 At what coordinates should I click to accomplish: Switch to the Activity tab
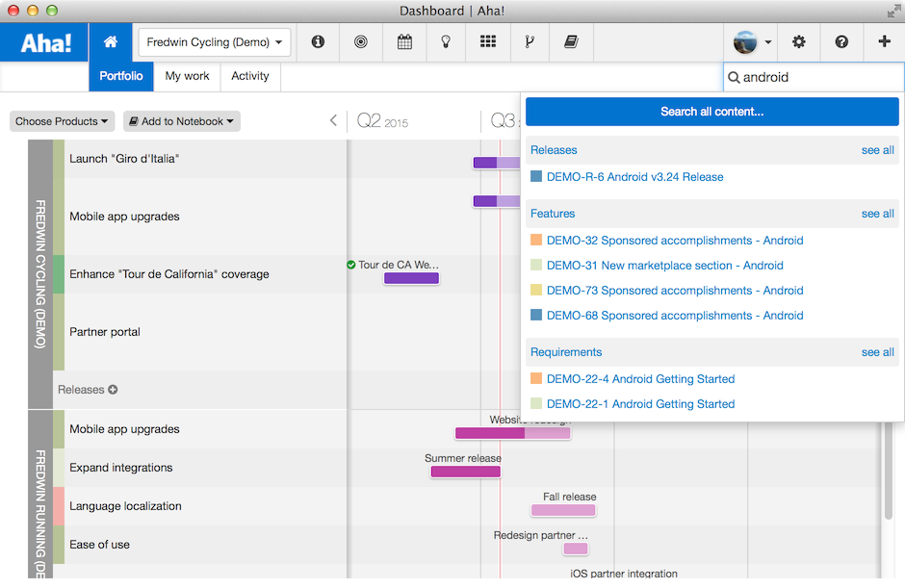click(x=250, y=76)
